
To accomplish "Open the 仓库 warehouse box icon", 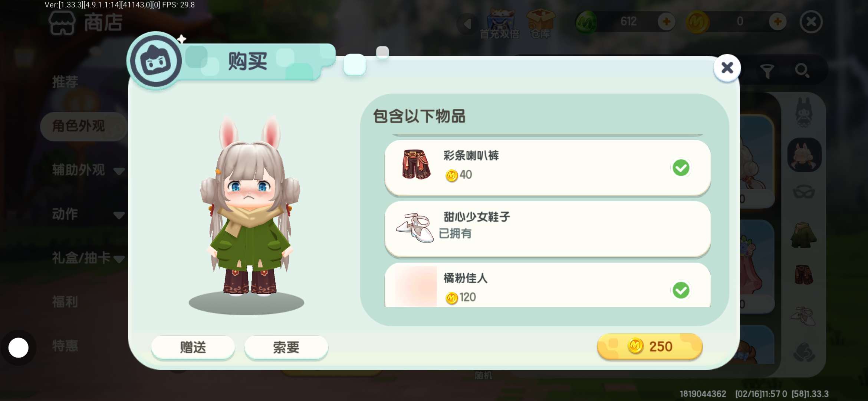I will [540, 23].
